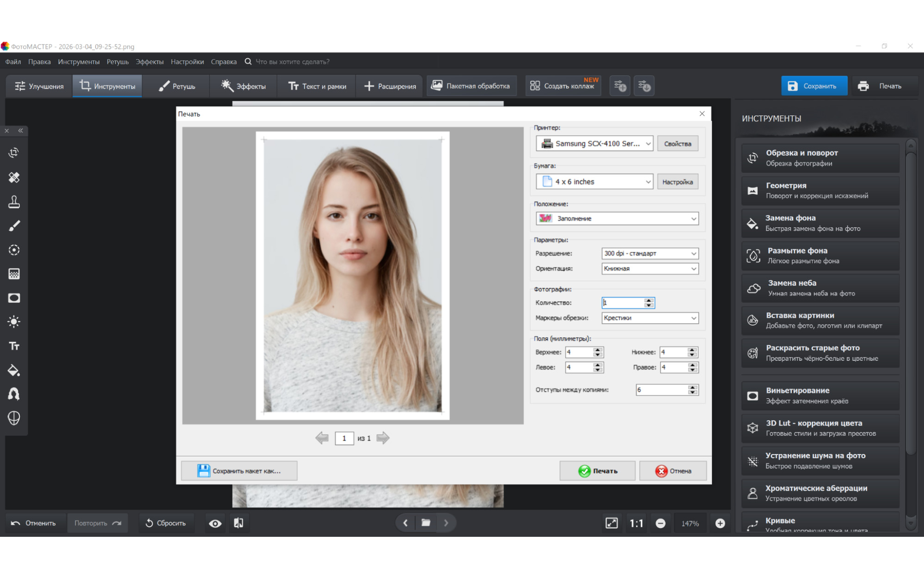Click the fit-to-screen icon in bottom bar
This screenshot has height=577, width=924.
tap(611, 523)
